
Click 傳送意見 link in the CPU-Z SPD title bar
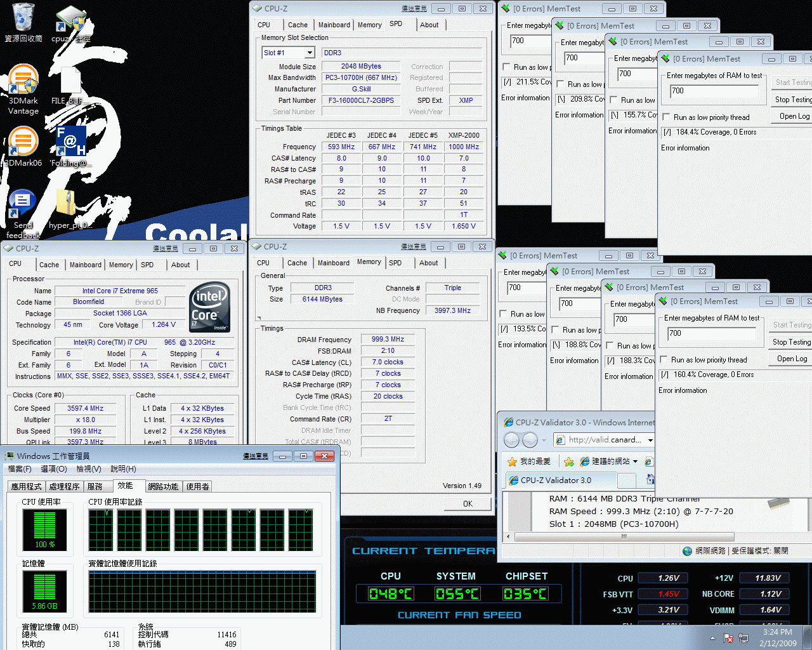414,9
